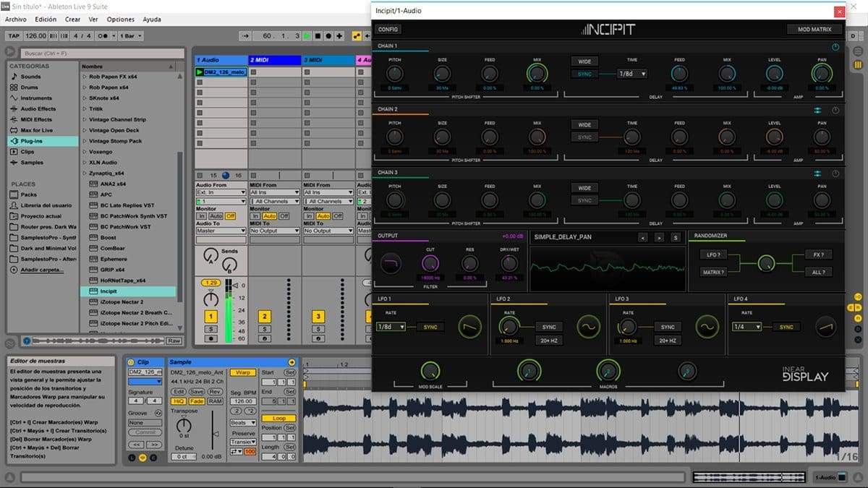The width and height of the screenshot is (868, 488).
Task: Stop playback in Ableton transport
Action: (x=318, y=35)
